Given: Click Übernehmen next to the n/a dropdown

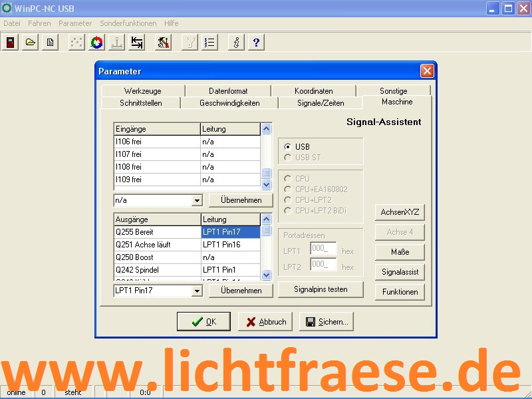Looking at the screenshot, I should pyautogui.click(x=241, y=200).
